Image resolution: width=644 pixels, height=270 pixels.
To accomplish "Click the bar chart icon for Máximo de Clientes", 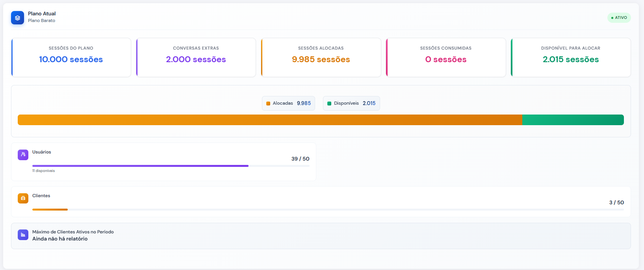I will pyautogui.click(x=23, y=235).
